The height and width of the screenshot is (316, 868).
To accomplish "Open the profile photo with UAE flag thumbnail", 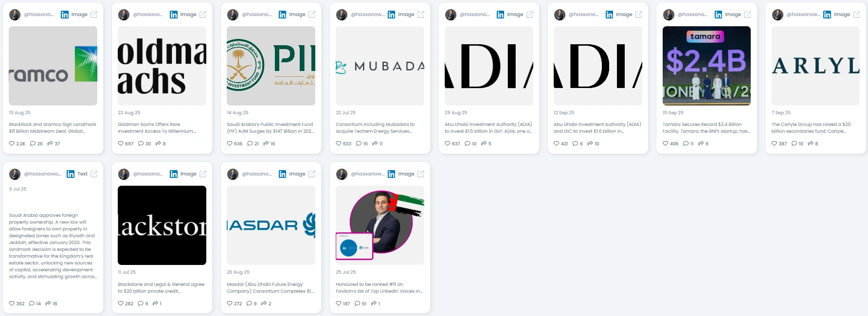I will (380, 225).
